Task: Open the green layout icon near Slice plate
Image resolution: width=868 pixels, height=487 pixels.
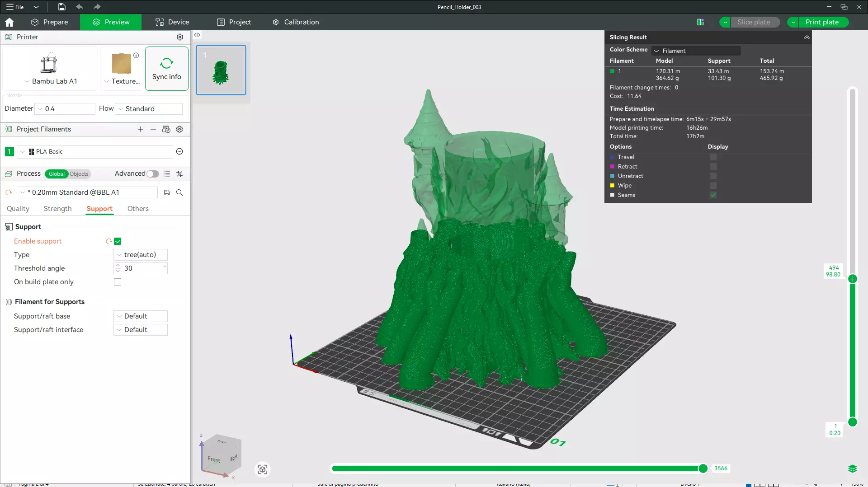Action: (x=700, y=22)
